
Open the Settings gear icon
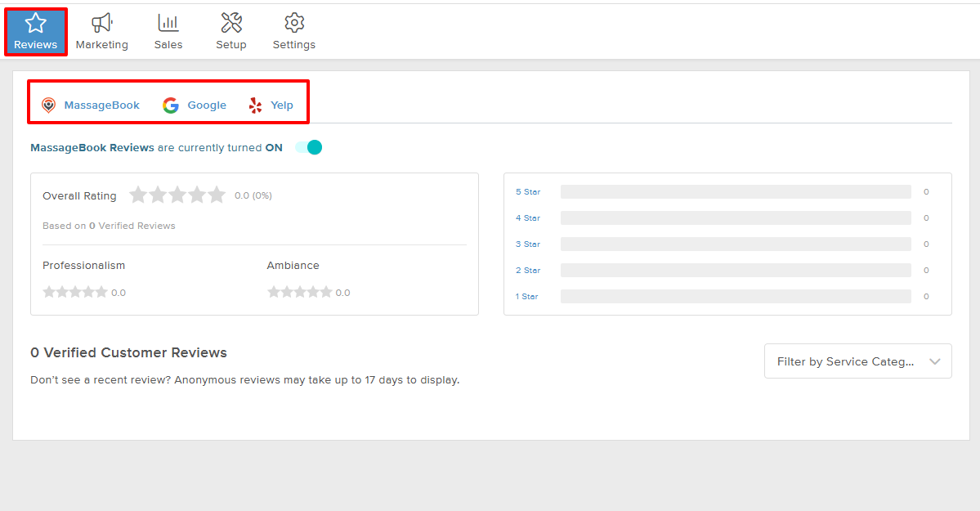294,23
